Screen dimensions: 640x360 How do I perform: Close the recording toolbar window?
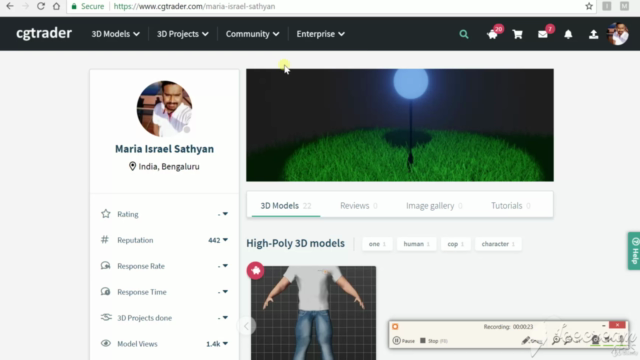(618, 325)
